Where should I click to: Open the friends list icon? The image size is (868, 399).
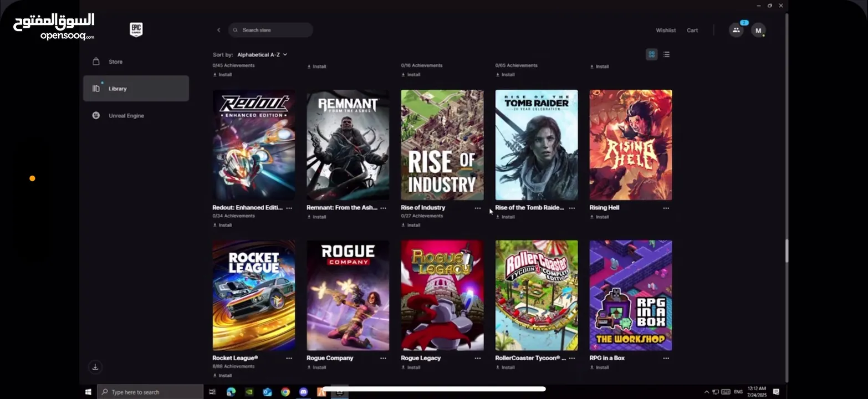pos(736,30)
